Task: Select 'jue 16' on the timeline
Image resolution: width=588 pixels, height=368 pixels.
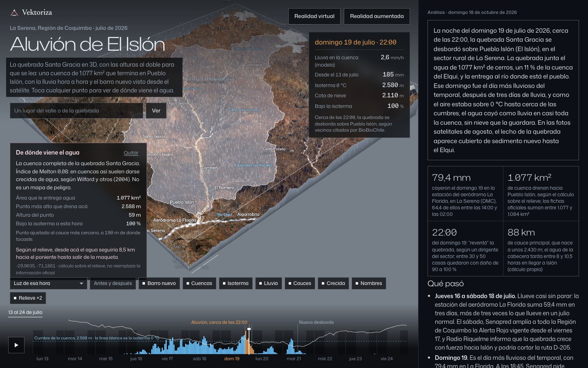Action: 136,359
